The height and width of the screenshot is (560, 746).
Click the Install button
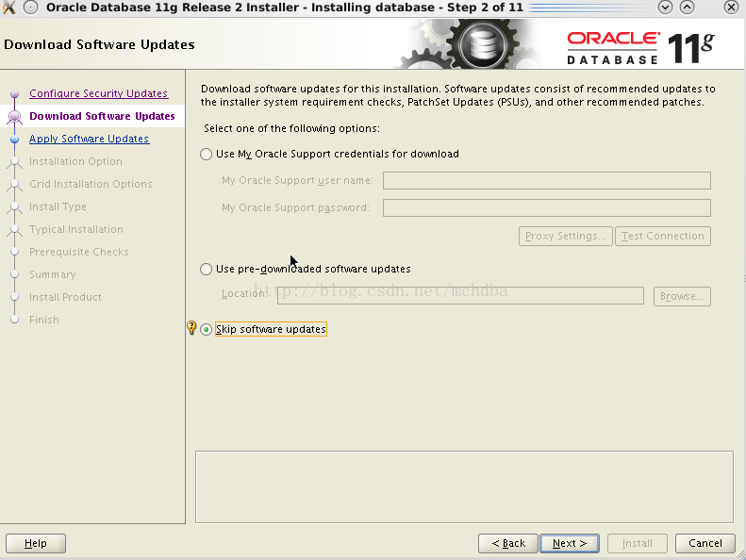coord(637,543)
